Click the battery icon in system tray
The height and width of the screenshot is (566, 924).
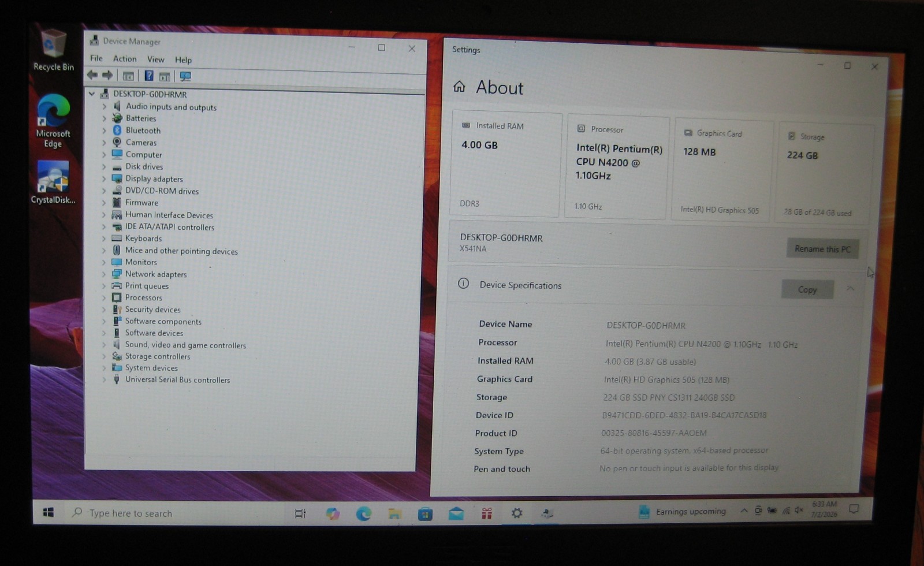tap(772, 511)
